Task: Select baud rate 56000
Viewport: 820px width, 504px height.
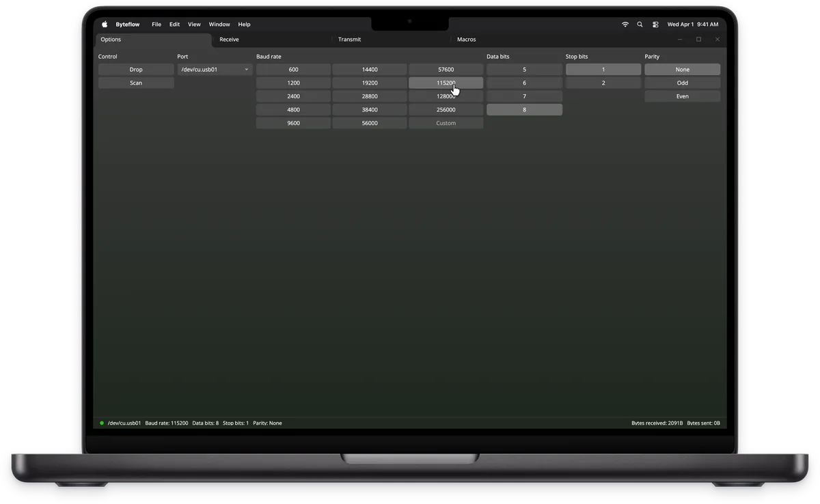Action: tap(370, 124)
